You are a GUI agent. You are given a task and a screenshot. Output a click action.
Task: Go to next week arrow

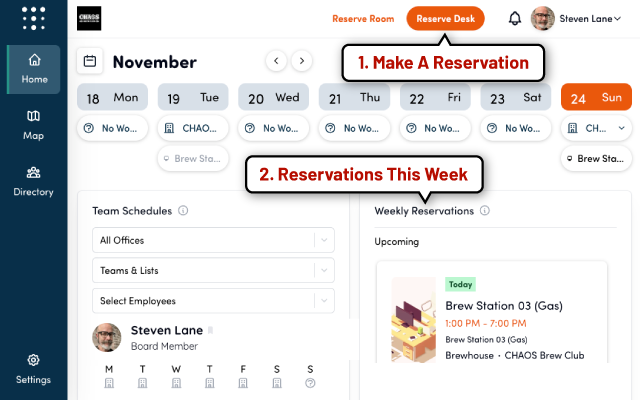click(x=302, y=61)
